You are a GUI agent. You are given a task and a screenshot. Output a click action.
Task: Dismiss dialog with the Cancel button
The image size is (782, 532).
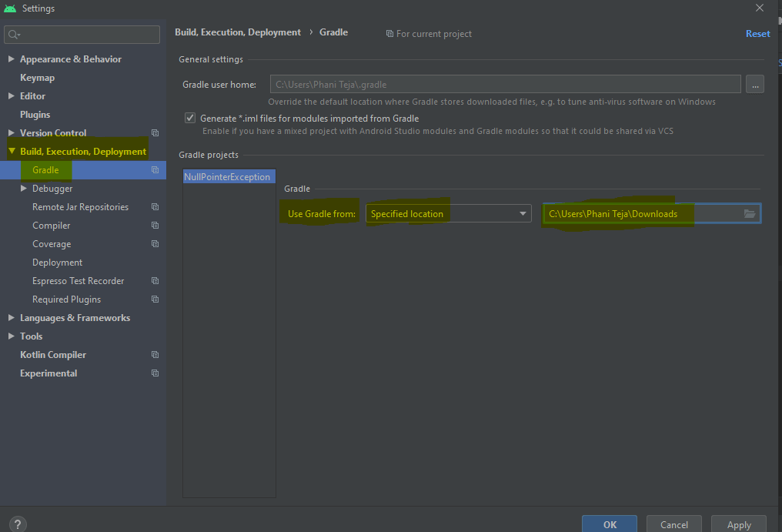[673, 524]
